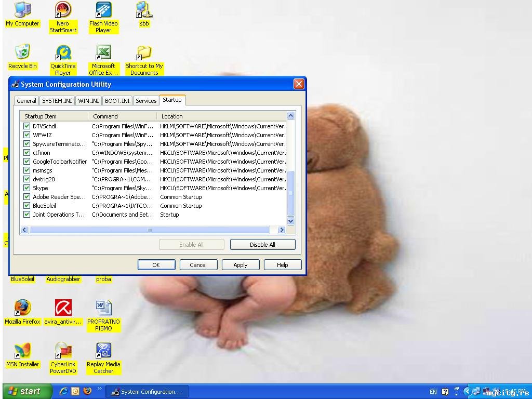Click the clock-like quick launch icon
Viewport: 532px width, 399px height.
coord(75,391)
